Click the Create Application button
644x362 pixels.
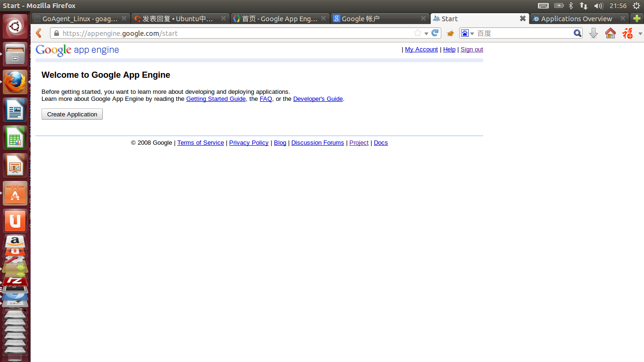72,115
